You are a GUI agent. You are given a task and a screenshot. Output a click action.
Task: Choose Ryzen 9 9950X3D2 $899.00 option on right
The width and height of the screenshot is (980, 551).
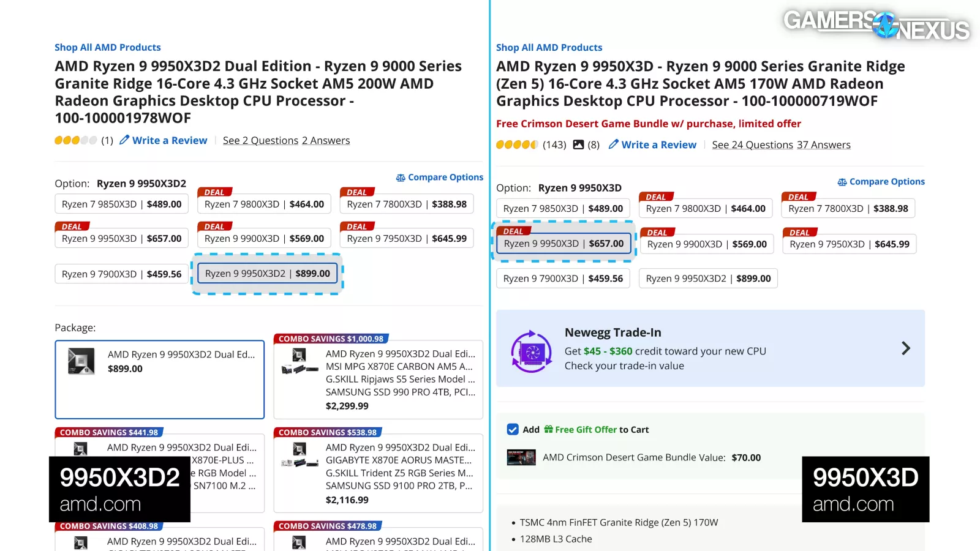[708, 279]
